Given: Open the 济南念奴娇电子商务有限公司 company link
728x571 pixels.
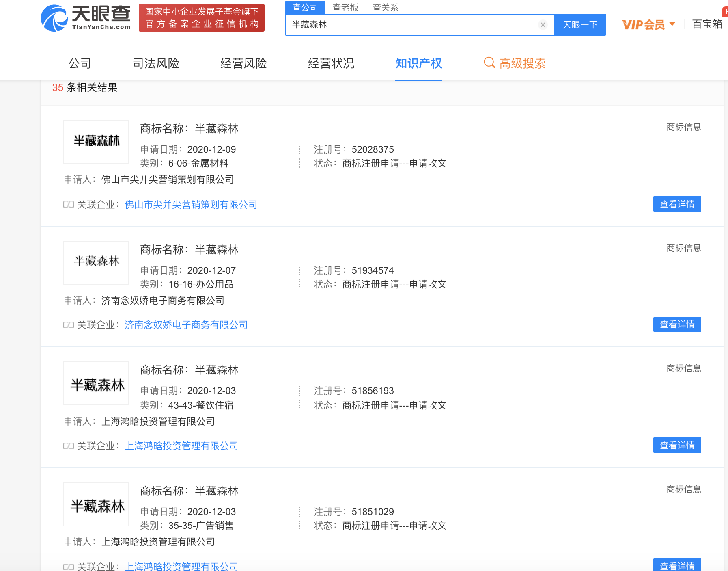Looking at the screenshot, I should click(186, 325).
